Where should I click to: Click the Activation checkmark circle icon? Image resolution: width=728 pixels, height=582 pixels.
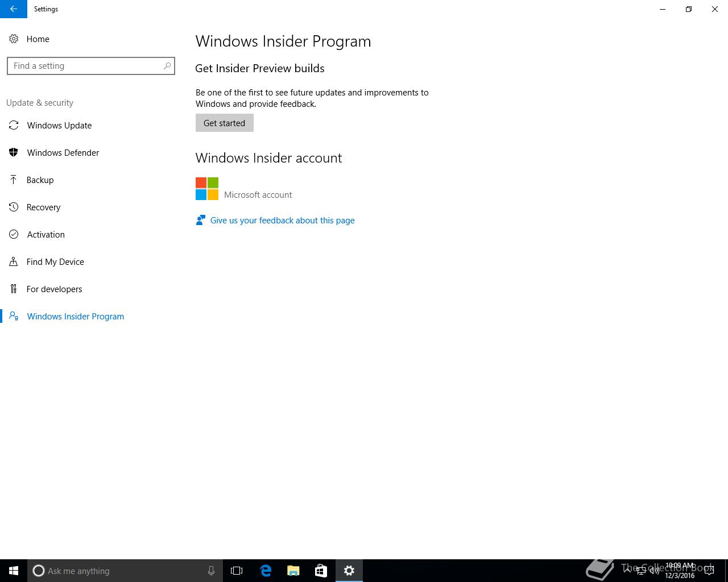14,234
